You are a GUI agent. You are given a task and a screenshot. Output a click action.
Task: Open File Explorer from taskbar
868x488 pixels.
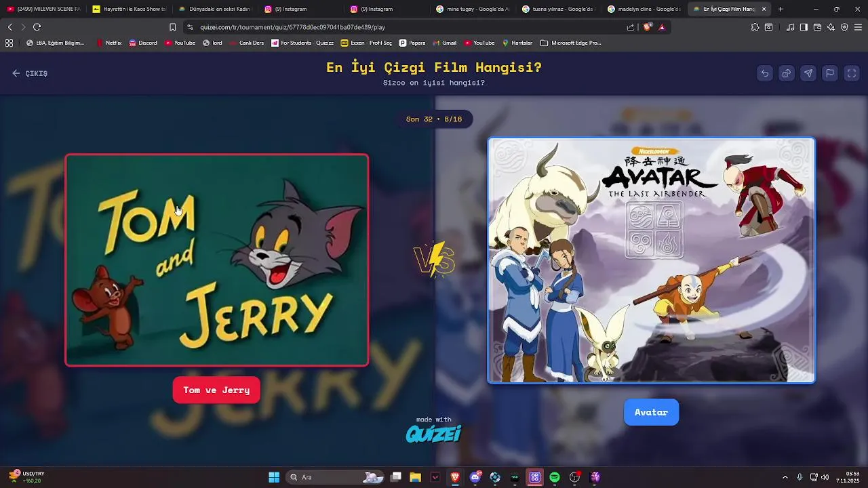point(416,477)
